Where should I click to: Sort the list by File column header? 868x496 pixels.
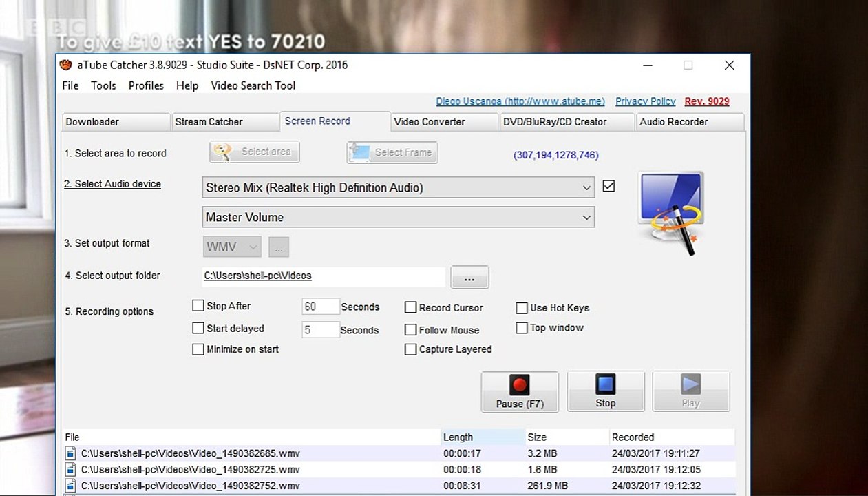coord(251,437)
